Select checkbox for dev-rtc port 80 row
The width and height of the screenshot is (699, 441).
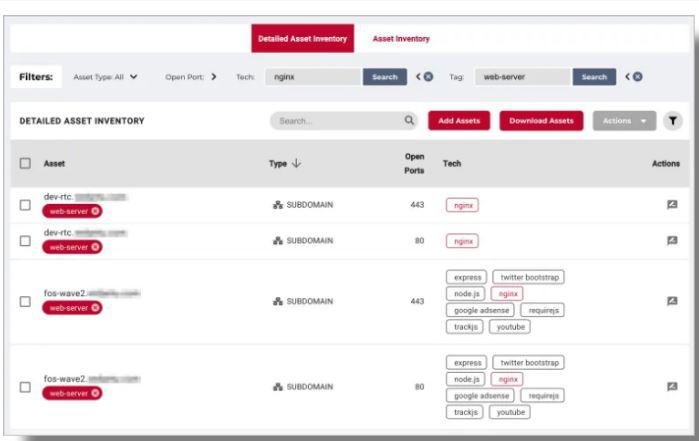coord(25,241)
